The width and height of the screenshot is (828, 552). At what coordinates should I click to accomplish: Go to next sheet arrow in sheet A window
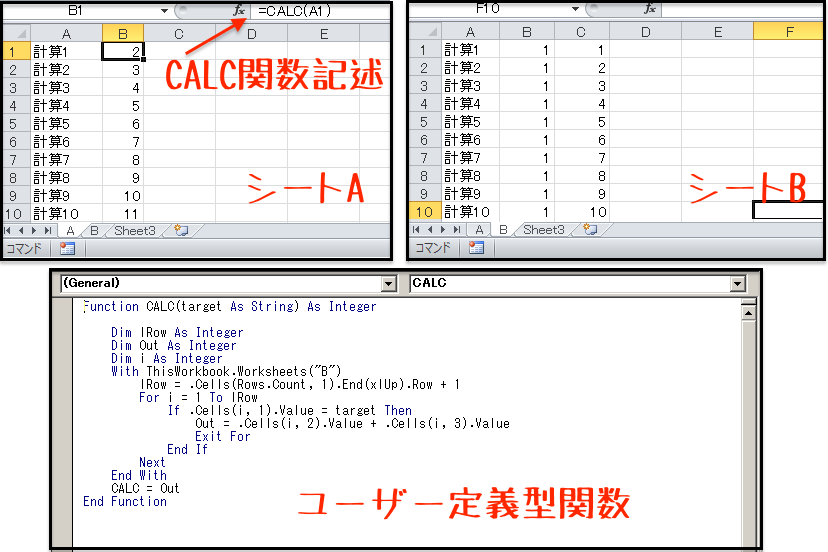click(34, 230)
